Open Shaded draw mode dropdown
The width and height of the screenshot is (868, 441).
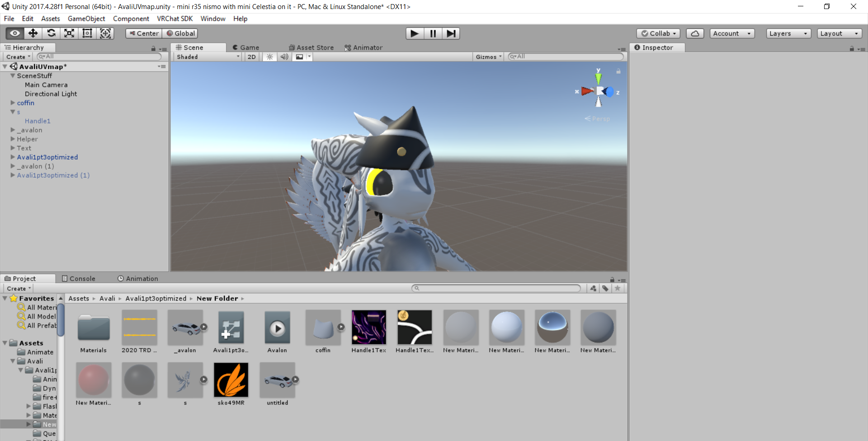coord(208,57)
